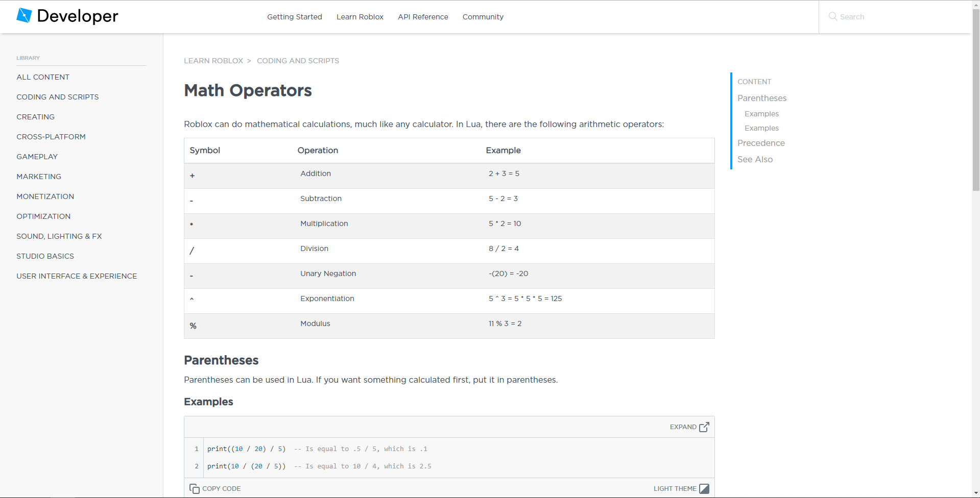This screenshot has width=980, height=498.
Task: Click the example '2 + 3 = 5'
Action: pos(504,173)
